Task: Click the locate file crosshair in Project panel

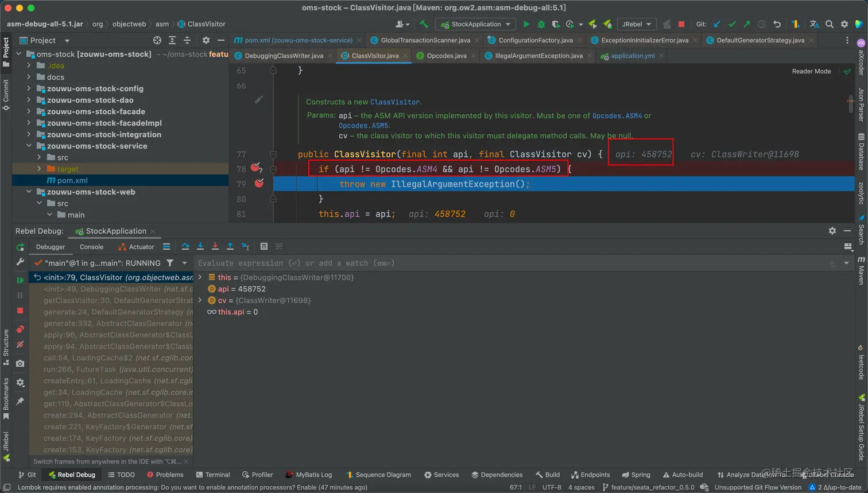Action: pos(157,40)
